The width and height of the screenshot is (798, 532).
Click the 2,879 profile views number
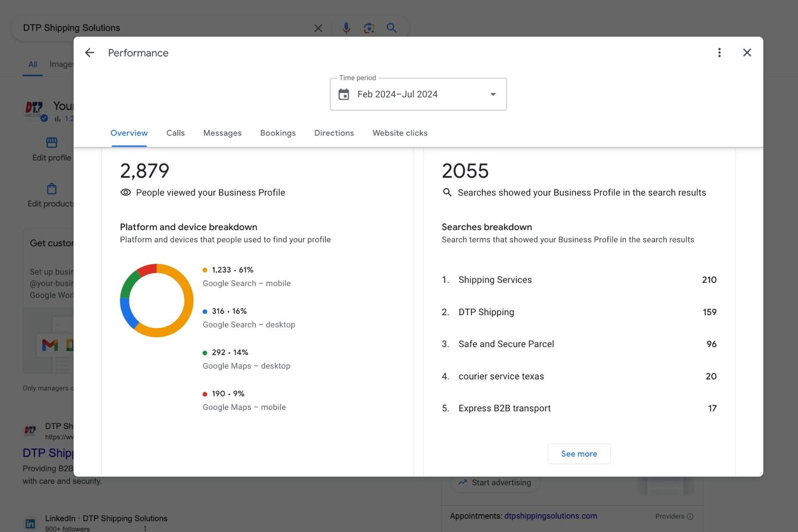(145, 171)
